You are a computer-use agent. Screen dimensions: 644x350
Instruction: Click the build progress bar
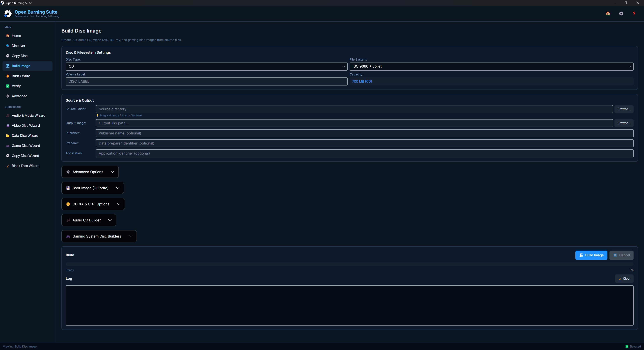[x=350, y=264]
